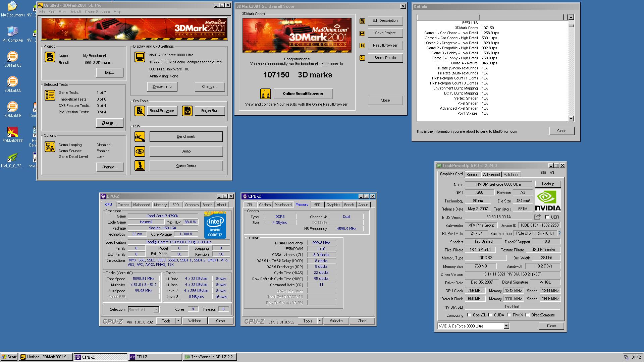This screenshot has height=362, width=644.
Task: Open 3DMark2000 desktop shortcut
Action: (x=13, y=135)
